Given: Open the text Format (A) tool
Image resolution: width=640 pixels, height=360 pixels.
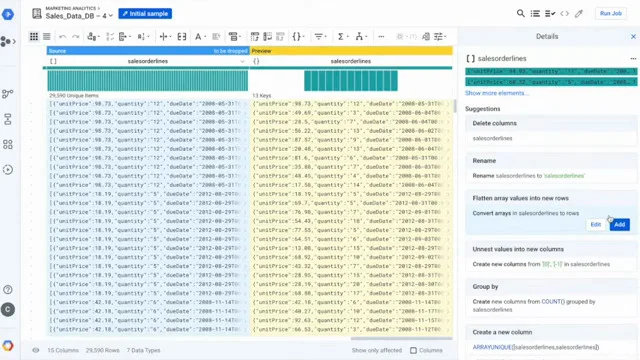Looking at the screenshot, I should [200, 37].
